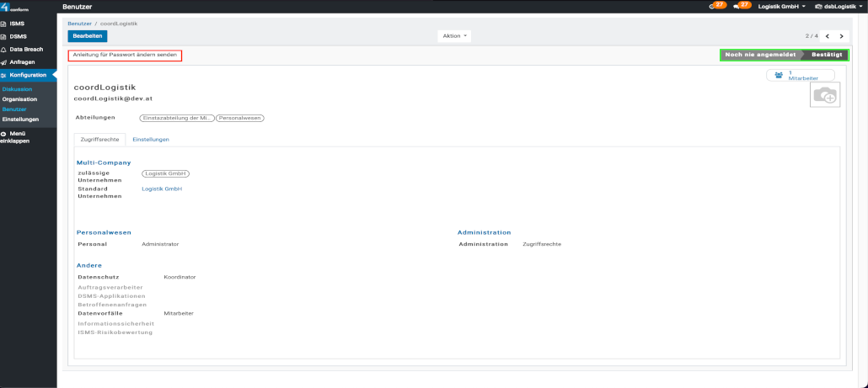868x388 pixels.
Task: Select the Bestätigt status in the status bar
Action: tap(826, 55)
